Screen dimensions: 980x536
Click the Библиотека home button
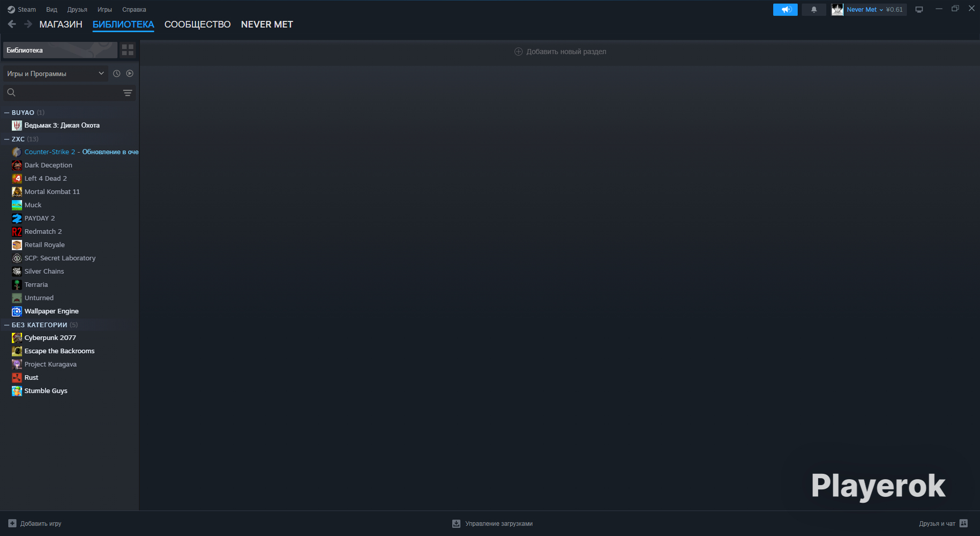click(x=60, y=50)
